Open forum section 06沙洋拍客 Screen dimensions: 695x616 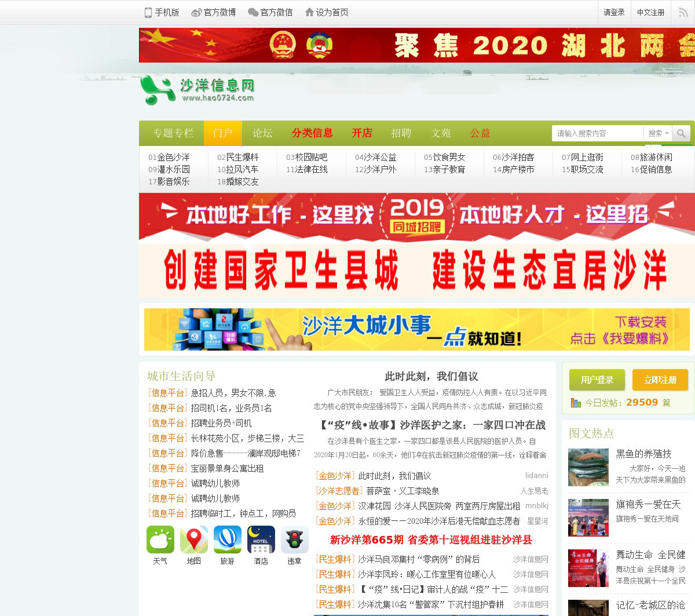click(x=513, y=157)
